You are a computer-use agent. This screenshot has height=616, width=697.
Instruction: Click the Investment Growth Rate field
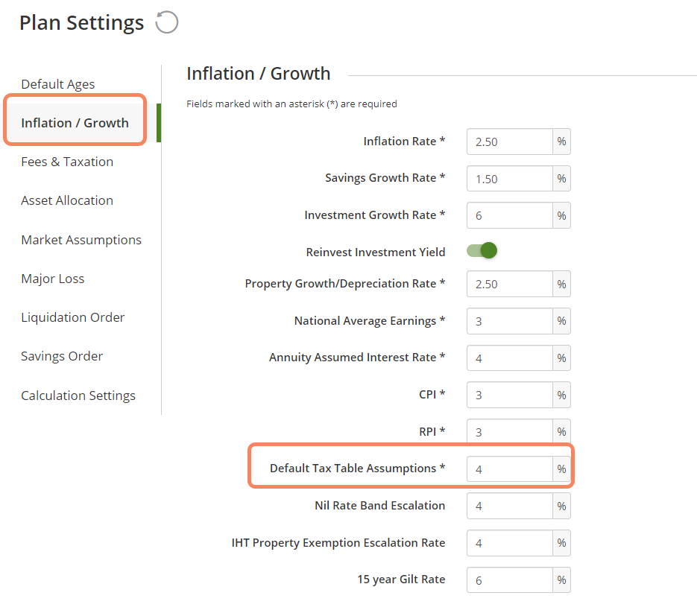[x=510, y=215]
